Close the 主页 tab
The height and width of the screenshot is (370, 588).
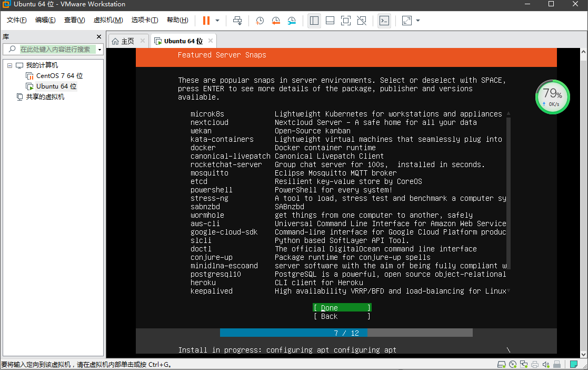coord(143,41)
